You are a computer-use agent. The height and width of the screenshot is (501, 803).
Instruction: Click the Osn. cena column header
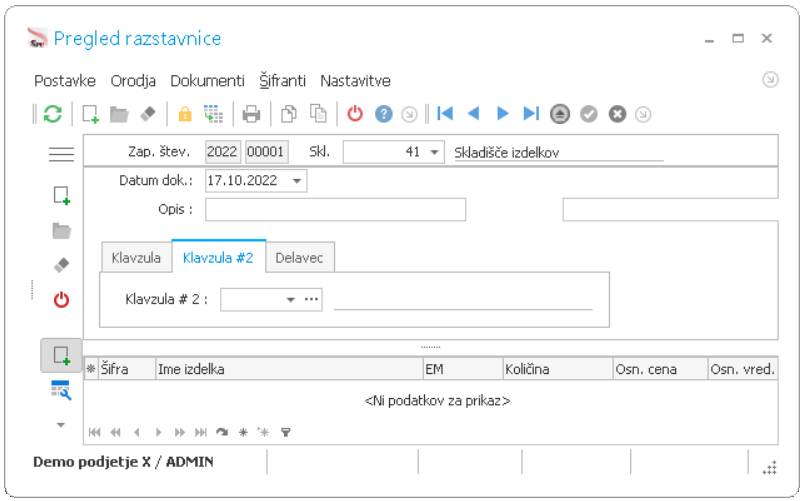click(x=661, y=369)
